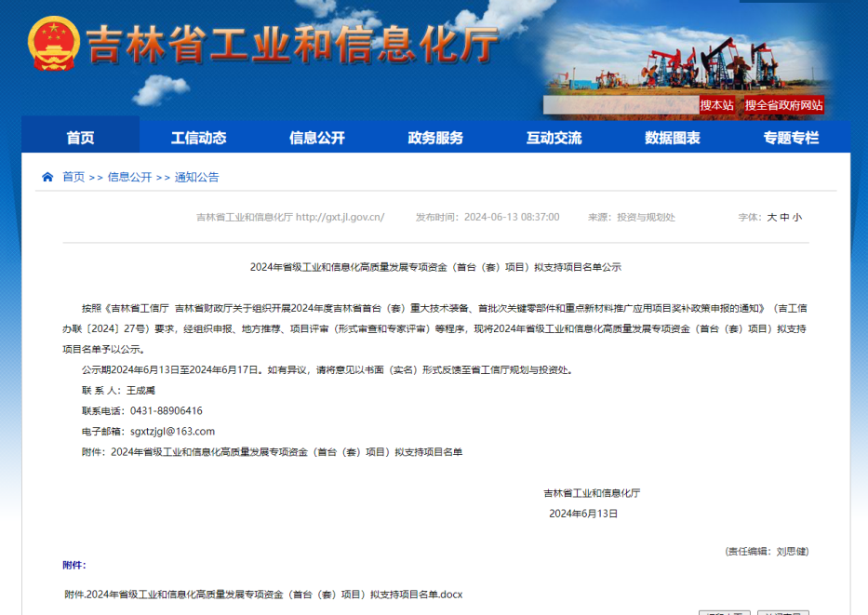Viewport: 868px width, 615px height.
Task: Click the search text input field
Action: 620,105
